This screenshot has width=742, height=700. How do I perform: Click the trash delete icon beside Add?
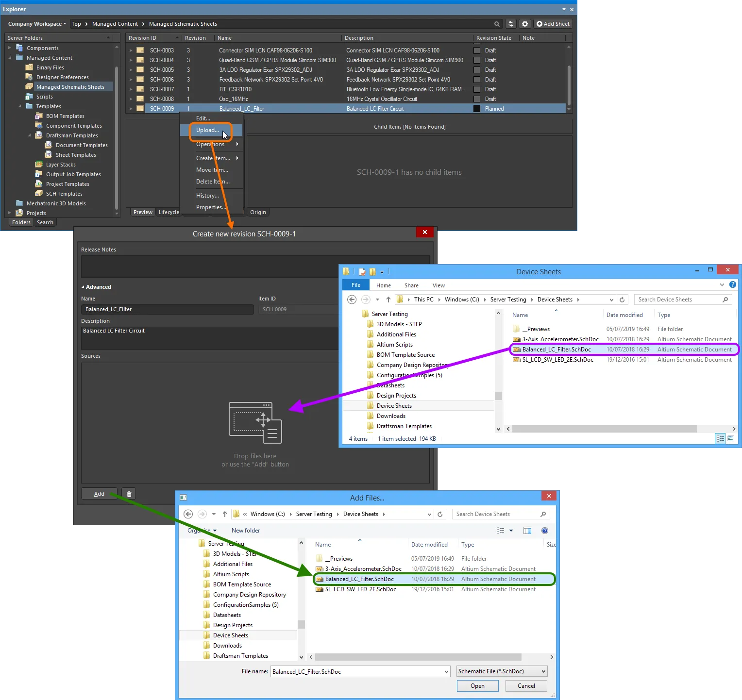(129, 494)
